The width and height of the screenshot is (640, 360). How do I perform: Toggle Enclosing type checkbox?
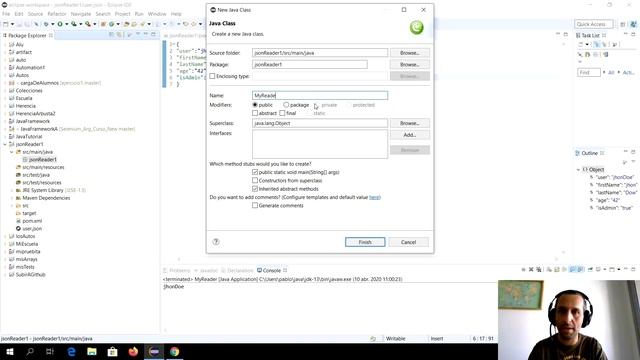tap(212, 76)
